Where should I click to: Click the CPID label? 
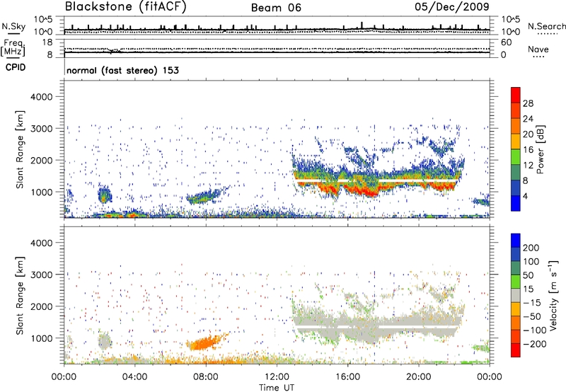[16, 67]
